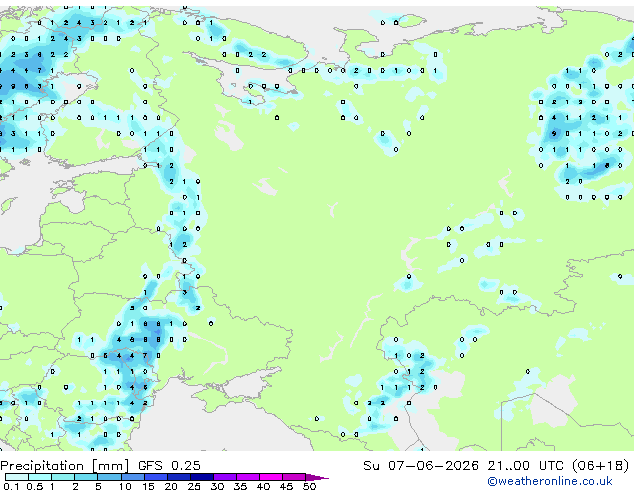The width and height of the screenshot is (634, 490).
Task: Click the '0.5' legend scale label
Action: click(35, 486)
